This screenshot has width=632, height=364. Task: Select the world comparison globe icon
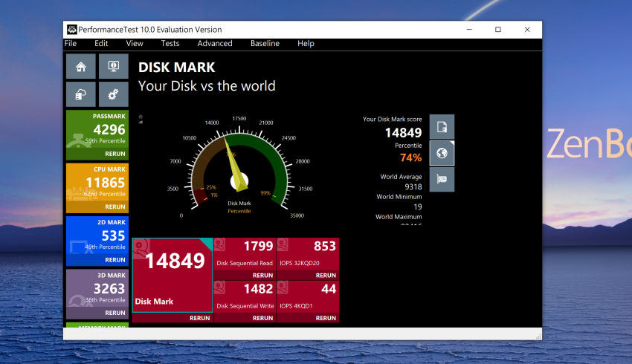442,153
